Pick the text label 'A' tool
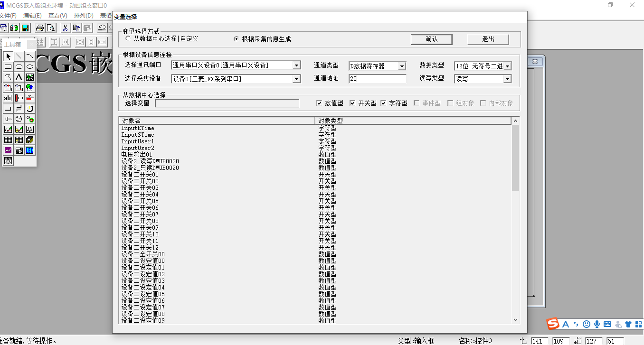 [19, 77]
